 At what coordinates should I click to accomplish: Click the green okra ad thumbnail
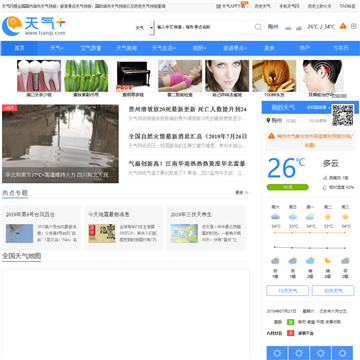(x=86, y=76)
